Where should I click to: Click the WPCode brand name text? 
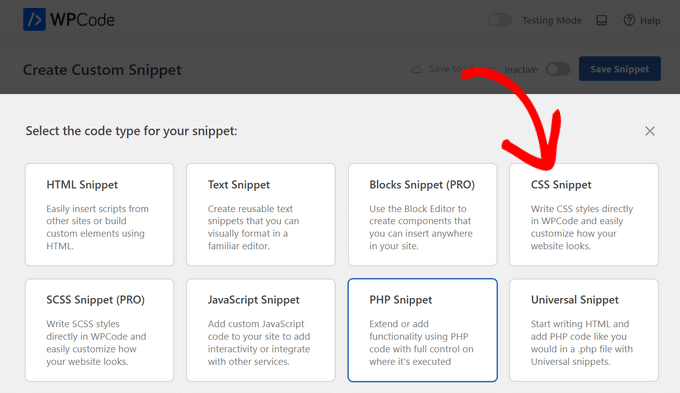pyautogui.click(x=82, y=20)
